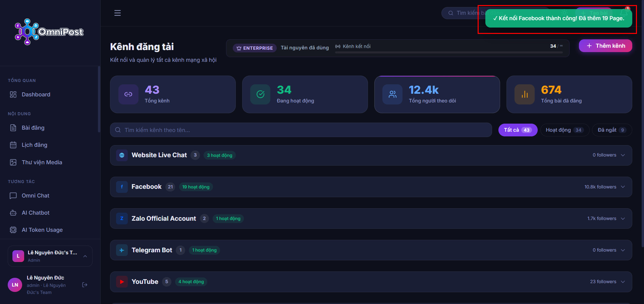The image size is (644, 304).
Task: Click the OmniPost logo
Action: click(x=49, y=32)
